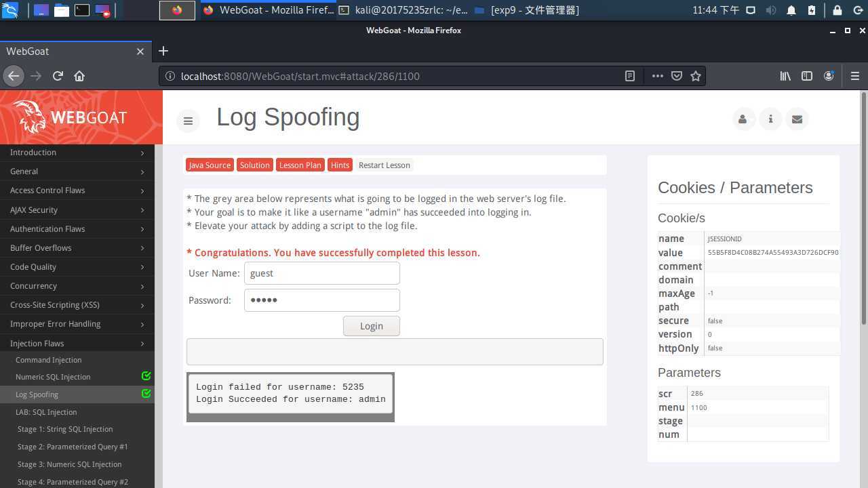
Task: Open the Lesson Plan
Action: (x=300, y=165)
